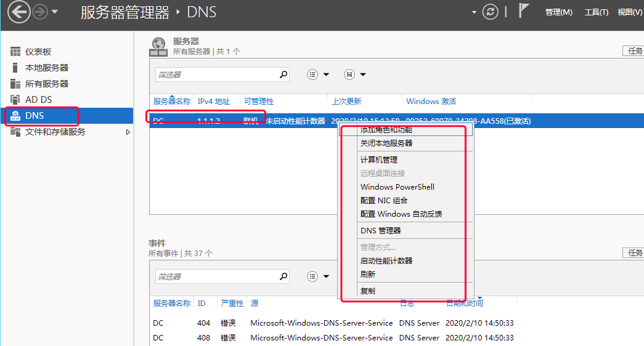Sort events by 源 column
Image resolution: width=644 pixels, height=346 pixels.
pyautogui.click(x=255, y=304)
